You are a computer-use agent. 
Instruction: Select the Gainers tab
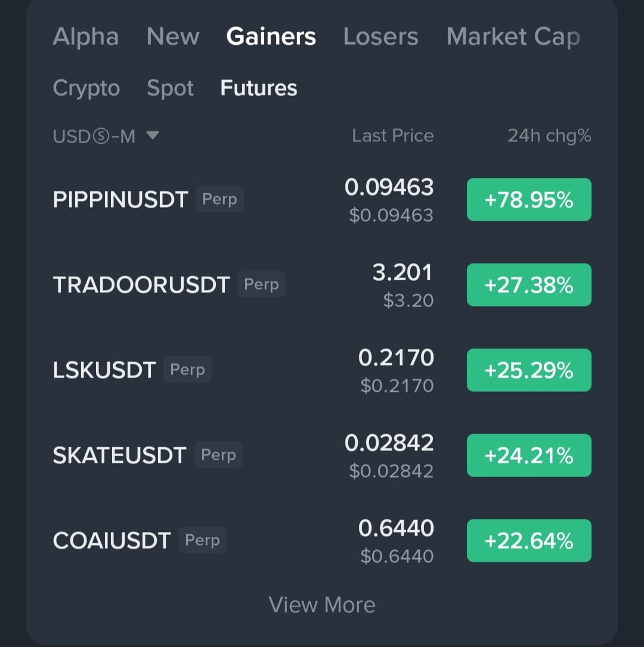271,37
